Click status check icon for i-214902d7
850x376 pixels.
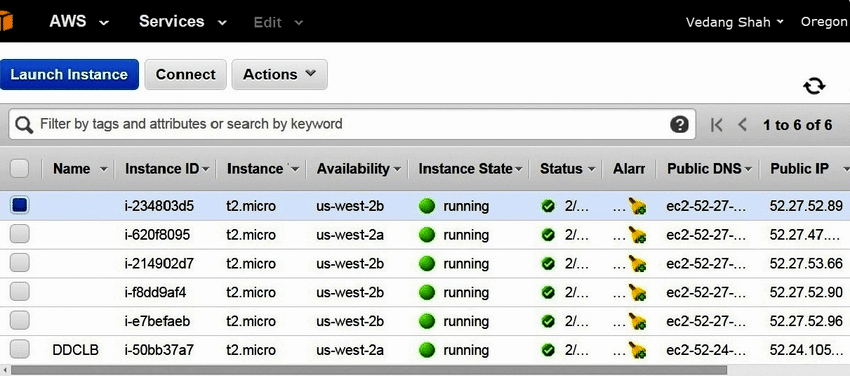[x=548, y=263]
